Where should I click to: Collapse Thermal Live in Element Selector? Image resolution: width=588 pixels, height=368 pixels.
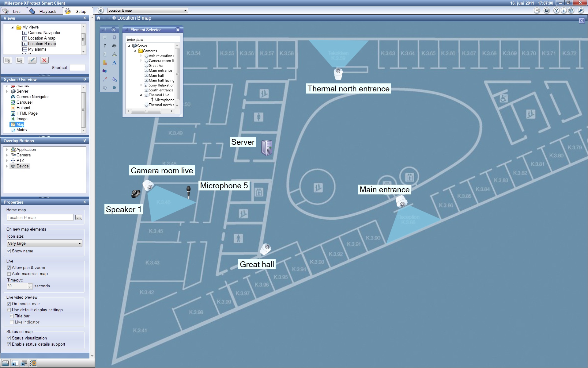point(141,95)
